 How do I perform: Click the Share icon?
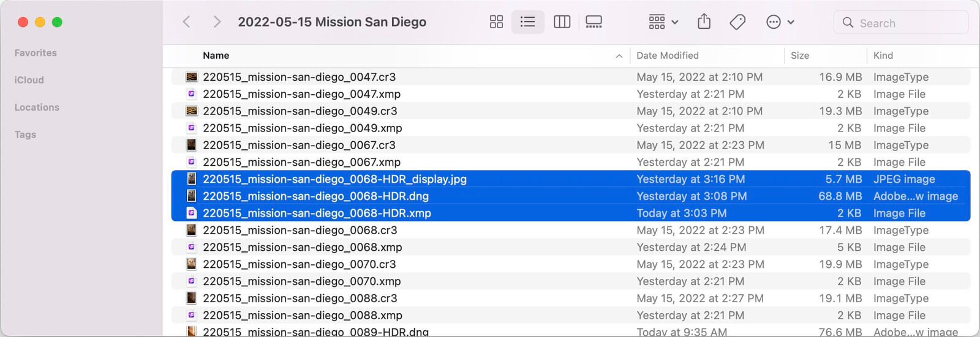pyautogui.click(x=704, y=23)
